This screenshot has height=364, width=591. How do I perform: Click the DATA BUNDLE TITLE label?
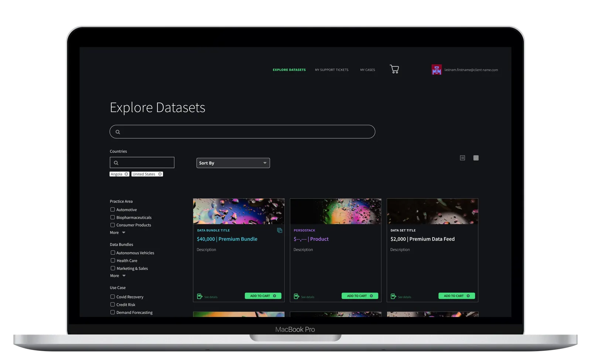tap(213, 230)
